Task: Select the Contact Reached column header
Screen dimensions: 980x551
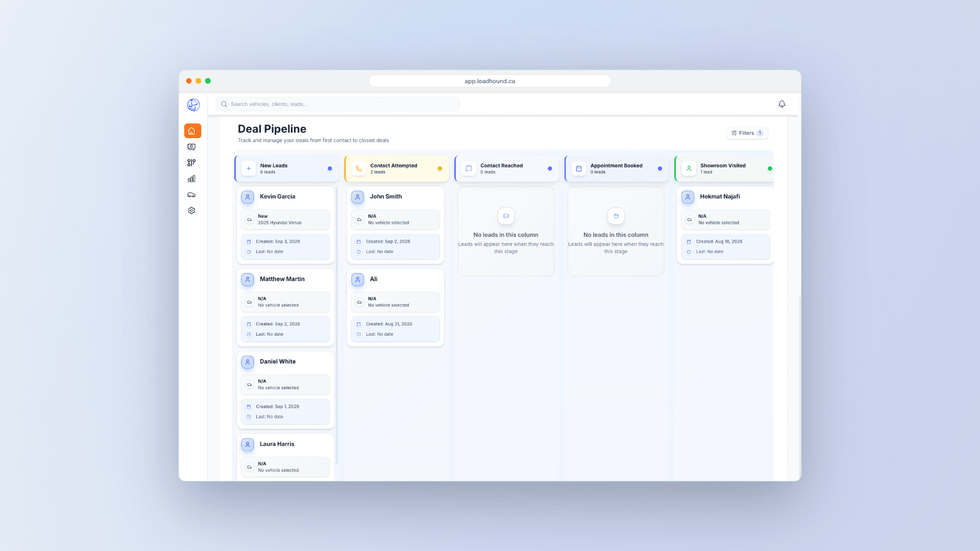Action: (506, 168)
